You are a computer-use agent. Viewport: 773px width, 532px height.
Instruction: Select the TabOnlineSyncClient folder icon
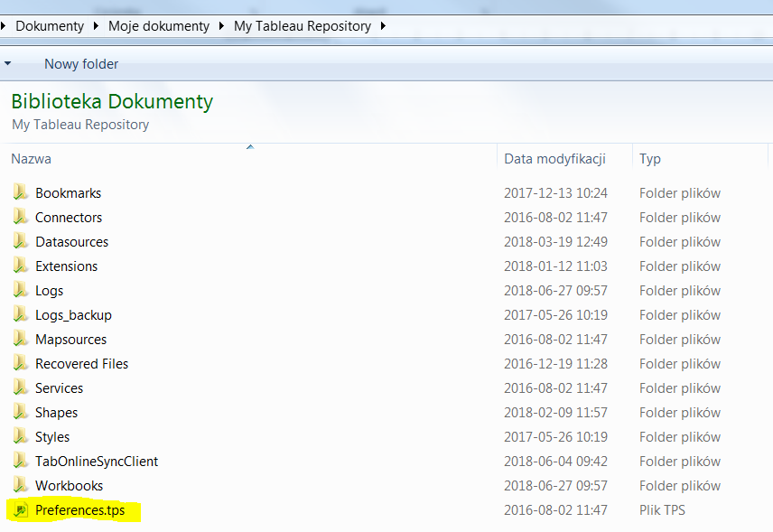pyautogui.click(x=21, y=461)
